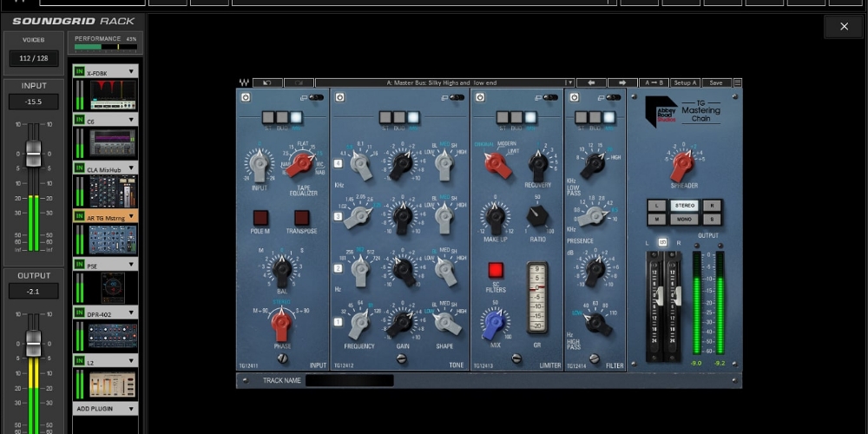
Task: Click the A→B copy button
Action: 654,83
